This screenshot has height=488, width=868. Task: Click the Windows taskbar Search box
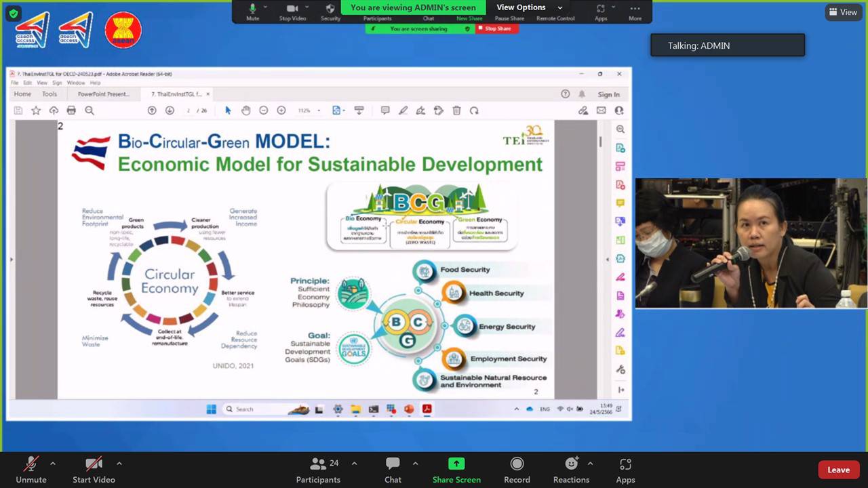(x=256, y=409)
